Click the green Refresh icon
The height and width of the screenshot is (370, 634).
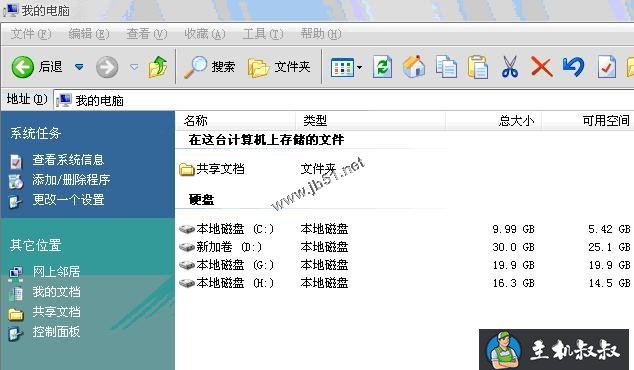(x=382, y=67)
